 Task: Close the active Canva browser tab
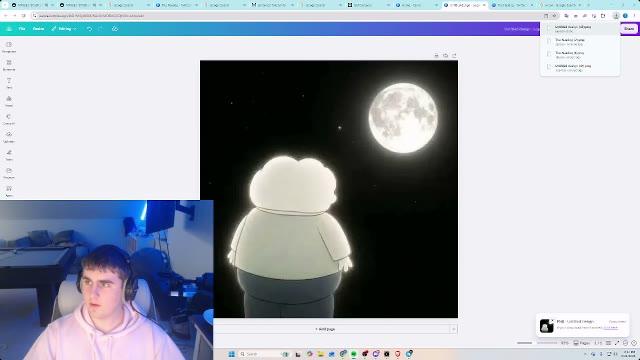tap(484, 5)
